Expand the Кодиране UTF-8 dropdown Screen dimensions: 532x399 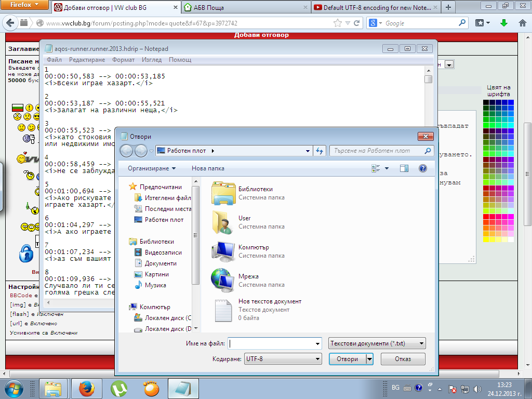tap(283, 359)
